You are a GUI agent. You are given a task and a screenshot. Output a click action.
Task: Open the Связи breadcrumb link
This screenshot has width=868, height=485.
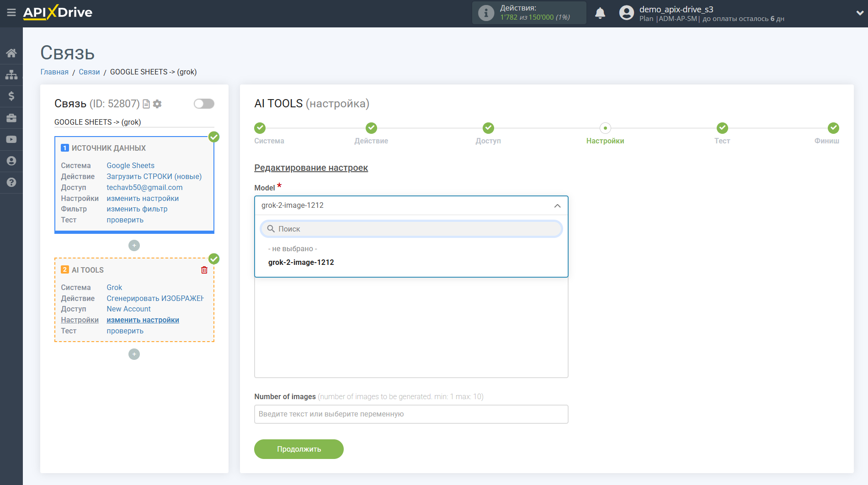89,72
